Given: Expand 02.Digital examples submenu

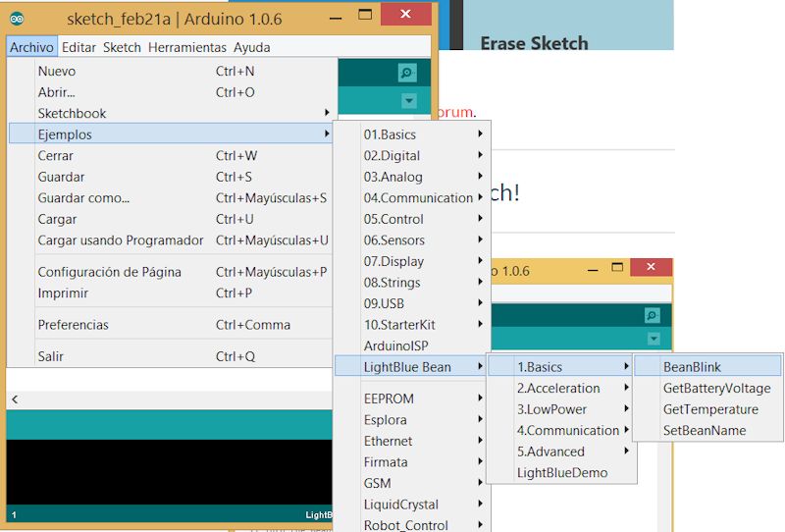Looking at the screenshot, I should click(412, 156).
